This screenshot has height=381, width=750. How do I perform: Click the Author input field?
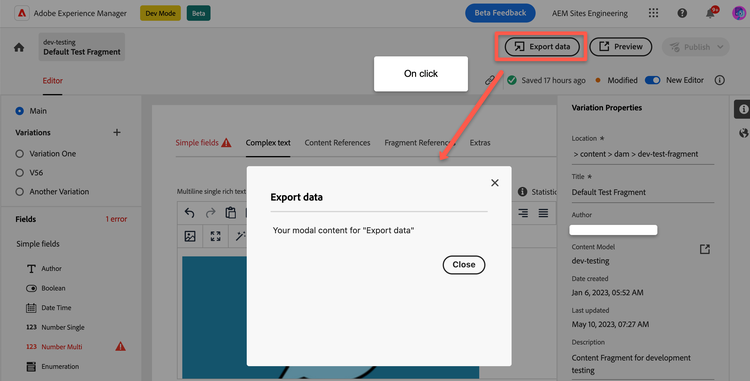(613, 230)
